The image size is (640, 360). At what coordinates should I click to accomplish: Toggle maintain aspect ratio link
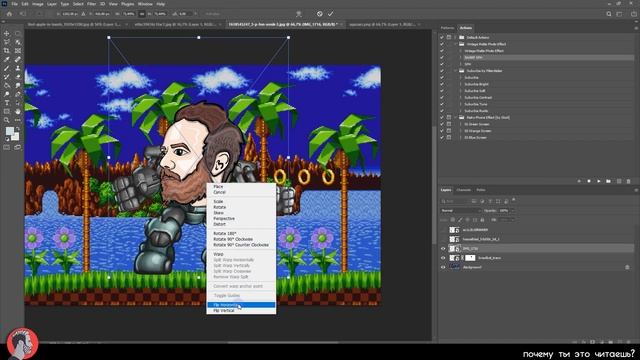pos(142,14)
